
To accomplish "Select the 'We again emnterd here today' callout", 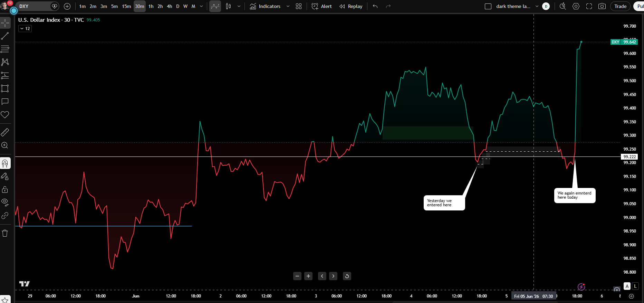I will pos(575,195).
